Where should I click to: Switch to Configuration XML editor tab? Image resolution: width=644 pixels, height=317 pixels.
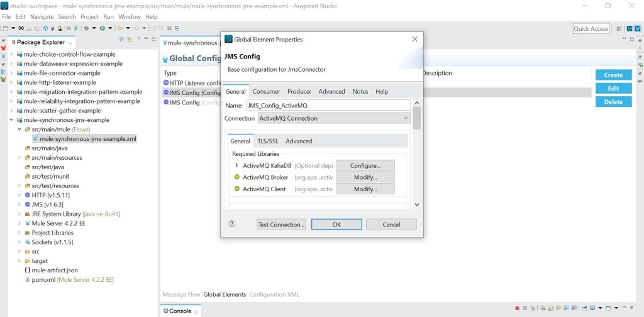274,294
